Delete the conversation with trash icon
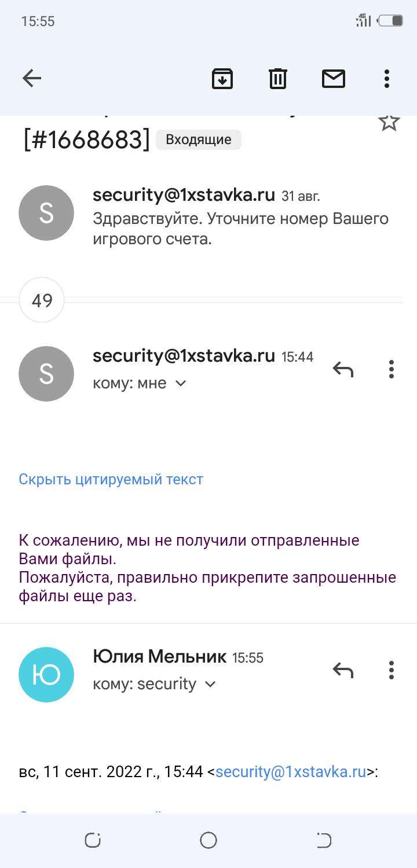417x868 pixels. (x=278, y=78)
